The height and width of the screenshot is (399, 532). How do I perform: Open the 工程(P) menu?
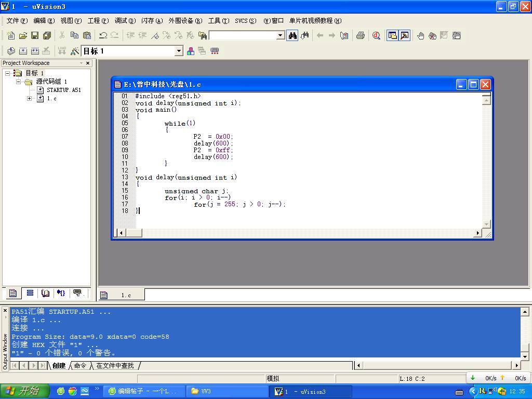pos(98,21)
